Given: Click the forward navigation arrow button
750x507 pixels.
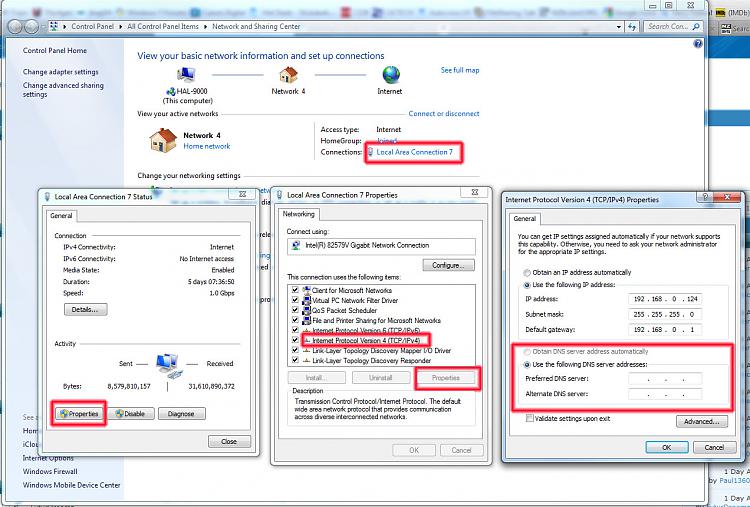Looking at the screenshot, I should [31, 26].
